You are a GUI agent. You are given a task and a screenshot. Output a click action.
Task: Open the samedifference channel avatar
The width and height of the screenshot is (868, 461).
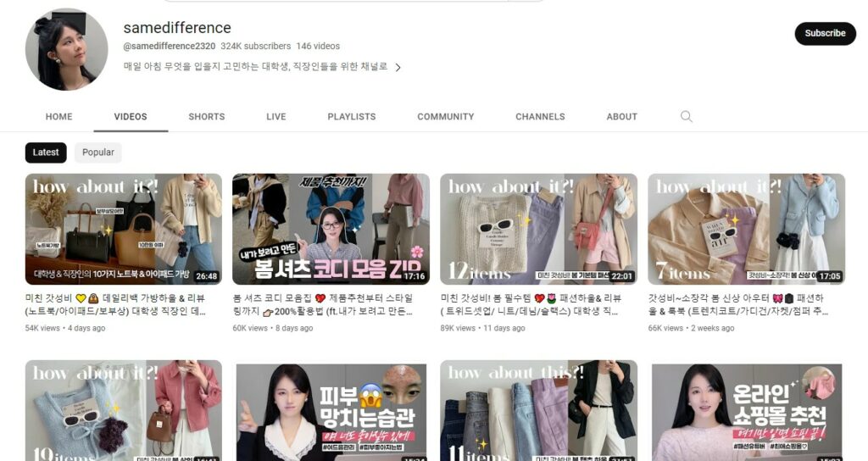point(66,49)
